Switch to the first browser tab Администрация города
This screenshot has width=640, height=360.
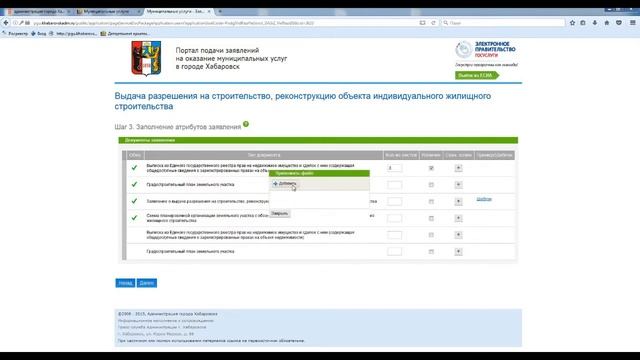[x=38, y=11]
